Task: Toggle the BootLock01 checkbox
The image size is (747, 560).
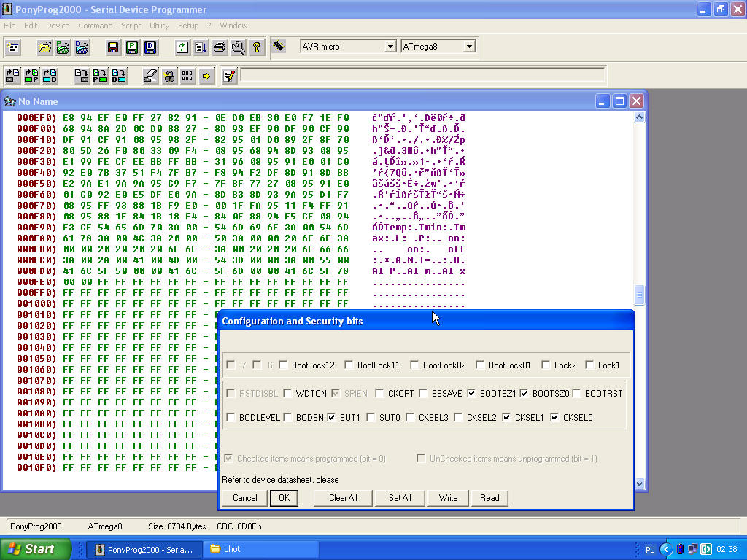Action: [x=480, y=365]
